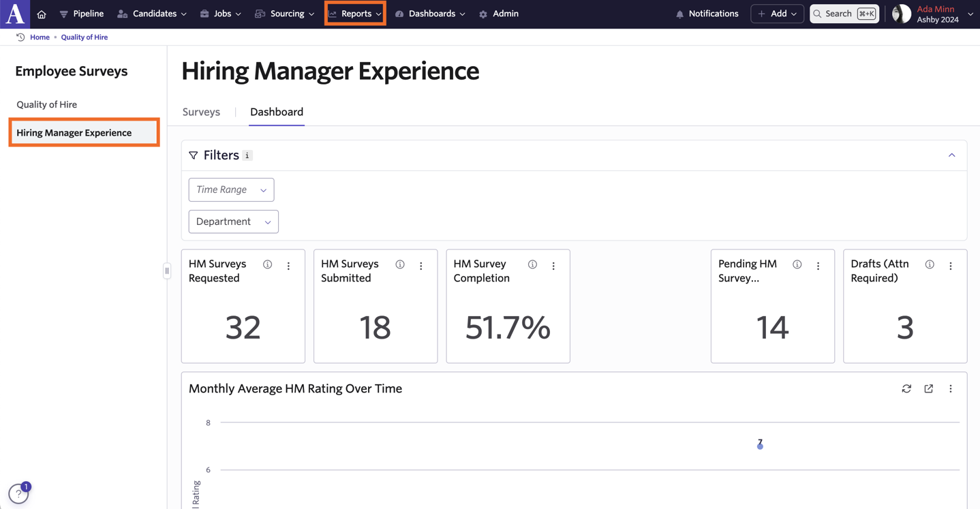This screenshot has width=980, height=509.
Task: Select Hiring Manager Experience in sidebar
Action: [x=84, y=132]
